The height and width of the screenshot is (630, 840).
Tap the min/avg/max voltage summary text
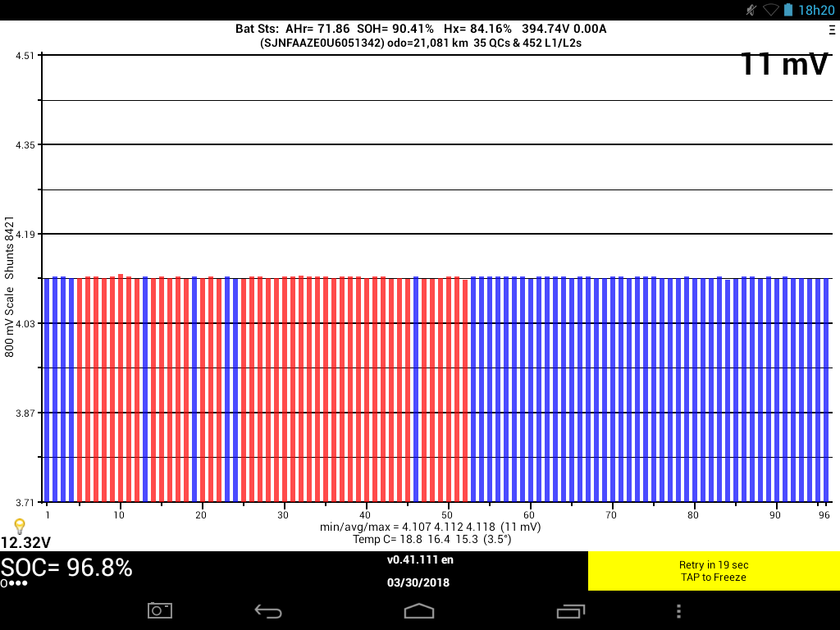[x=430, y=526]
